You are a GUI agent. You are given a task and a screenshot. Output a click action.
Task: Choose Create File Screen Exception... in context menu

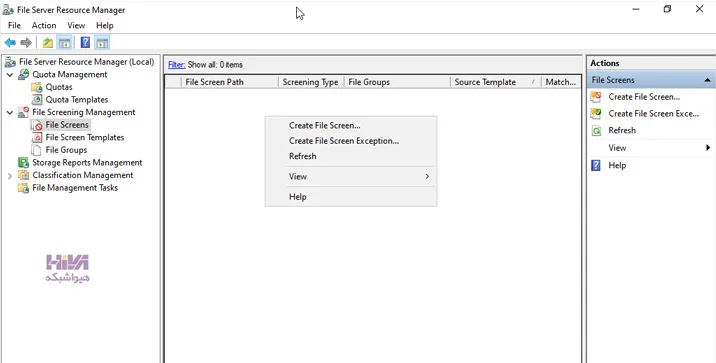coord(351,141)
